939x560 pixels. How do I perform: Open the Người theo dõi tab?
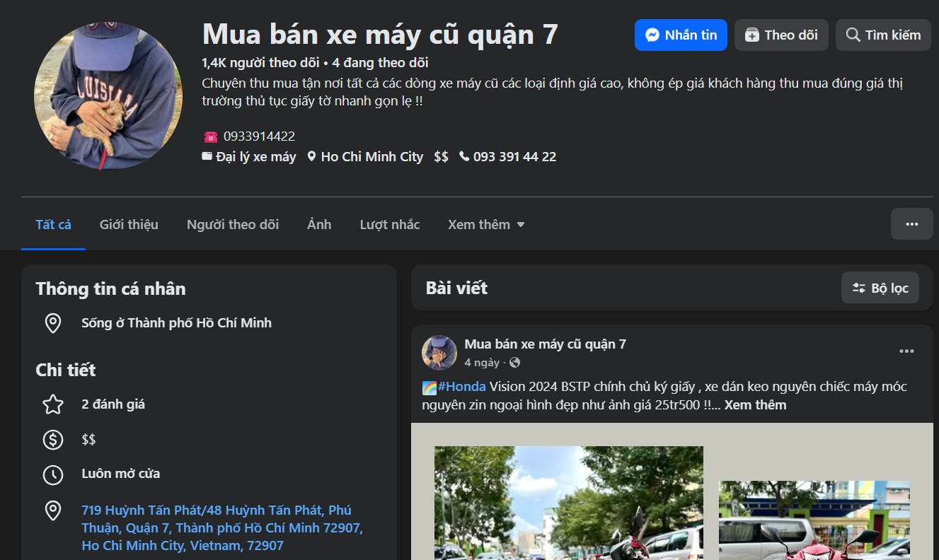233,224
